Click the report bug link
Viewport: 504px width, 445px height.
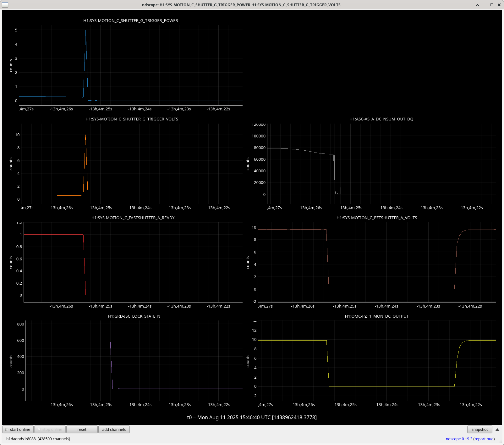pyautogui.click(x=484, y=439)
